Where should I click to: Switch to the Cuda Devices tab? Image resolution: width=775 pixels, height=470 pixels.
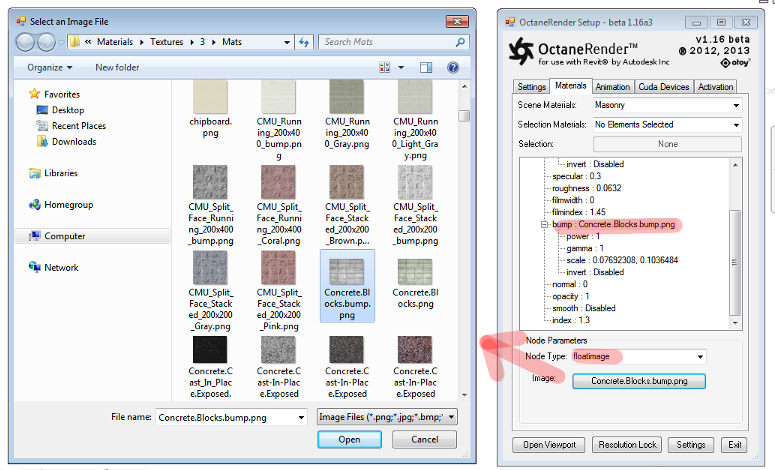663,87
